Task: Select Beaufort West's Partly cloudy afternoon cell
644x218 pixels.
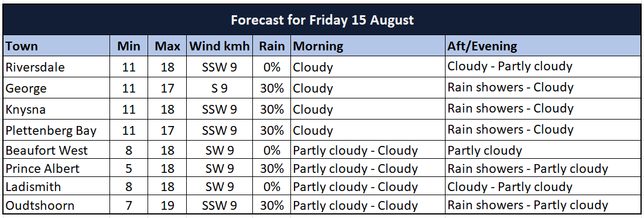Action: click(x=543, y=150)
